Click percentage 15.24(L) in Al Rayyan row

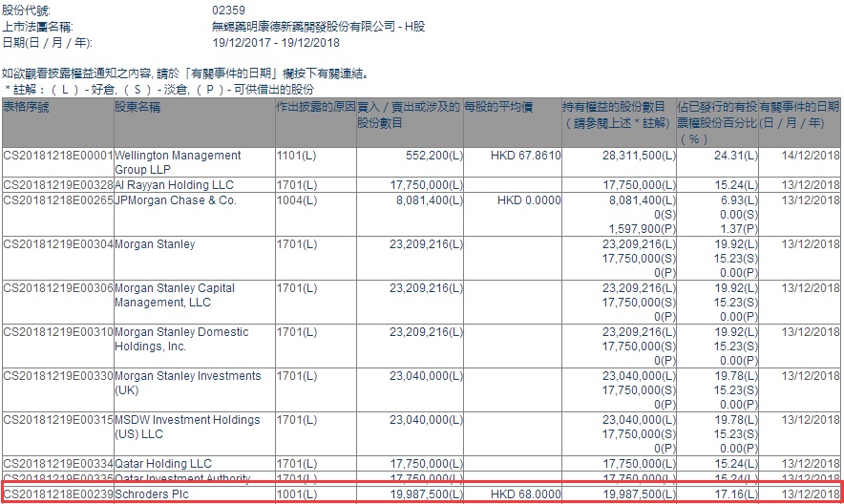(x=736, y=185)
